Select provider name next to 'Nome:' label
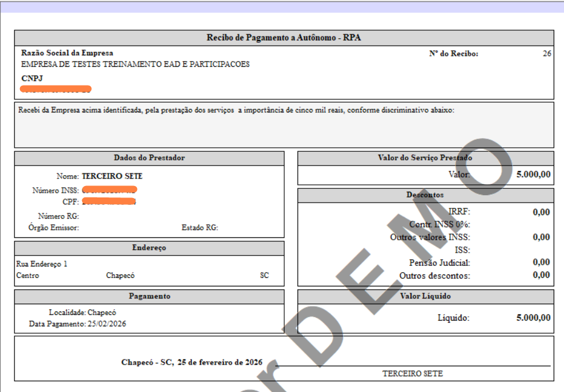 coord(112,176)
